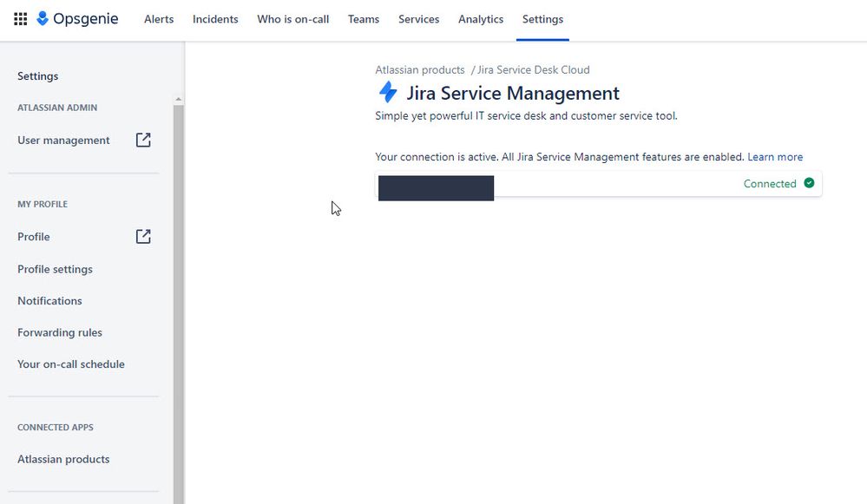Open User management in sidebar
Screen dimensions: 867x504
tap(63, 141)
